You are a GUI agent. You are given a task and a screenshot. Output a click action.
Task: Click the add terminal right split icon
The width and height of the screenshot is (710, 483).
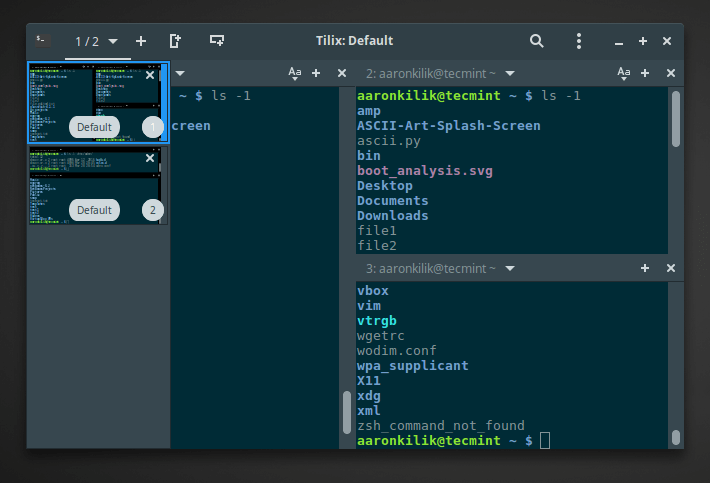click(x=175, y=41)
